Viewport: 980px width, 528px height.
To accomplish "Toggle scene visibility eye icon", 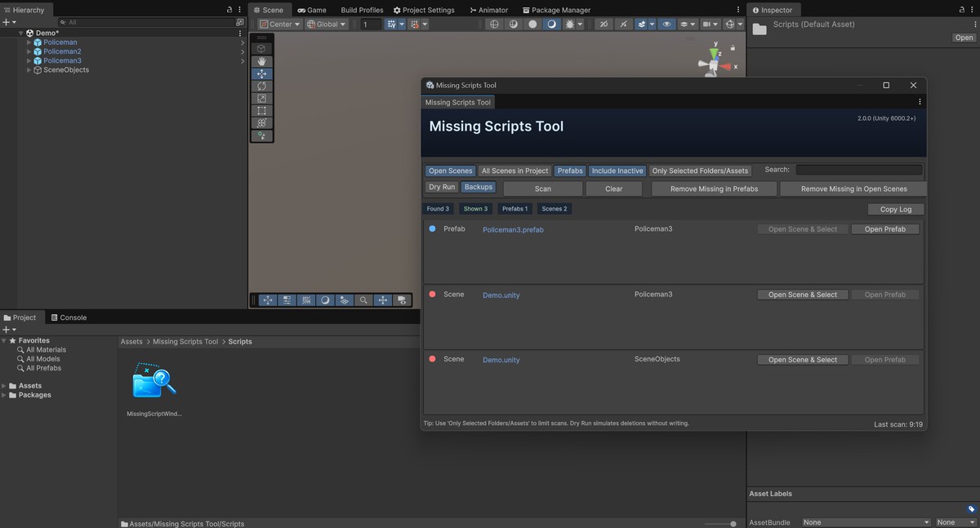I will tap(667, 24).
